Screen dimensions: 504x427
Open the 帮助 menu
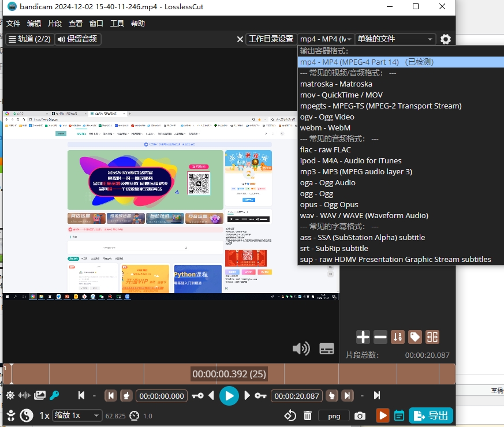[x=138, y=24]
